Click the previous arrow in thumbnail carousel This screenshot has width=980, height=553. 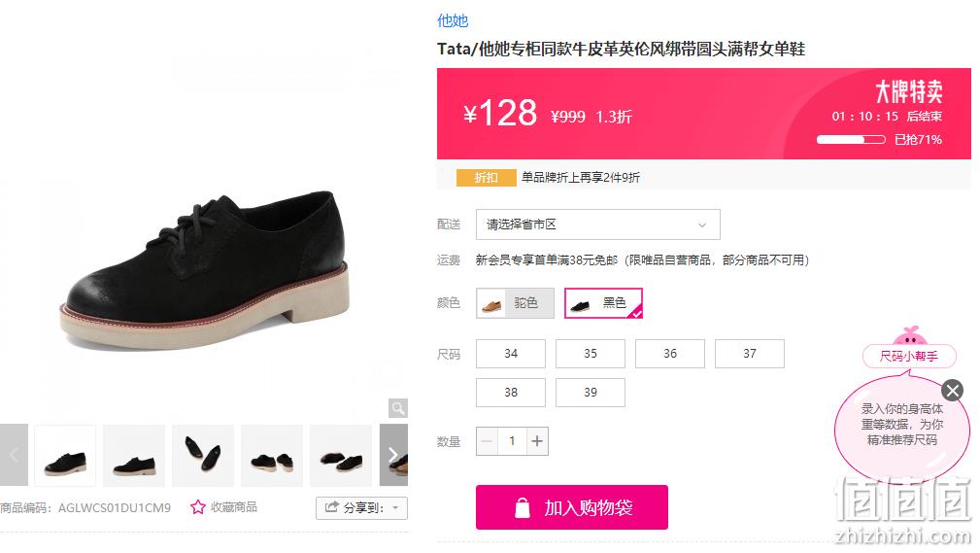pos(14,455)
